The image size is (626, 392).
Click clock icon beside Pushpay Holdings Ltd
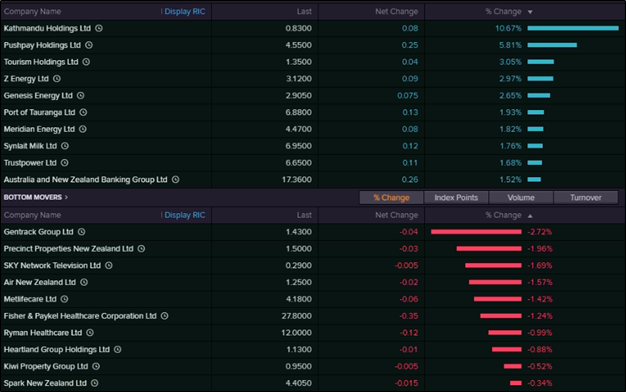(x=89, y=45)
